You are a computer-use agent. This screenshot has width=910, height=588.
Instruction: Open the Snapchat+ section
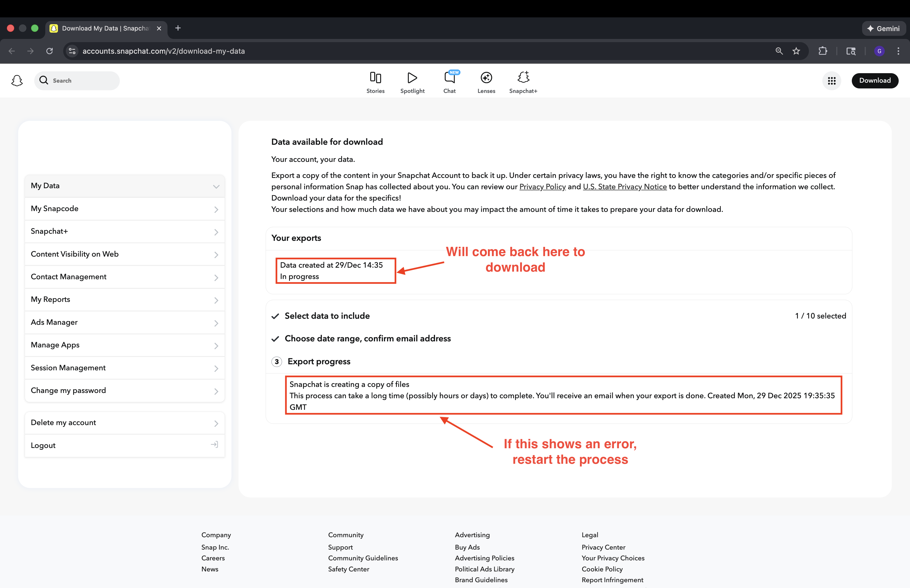(x=523, y=77)
